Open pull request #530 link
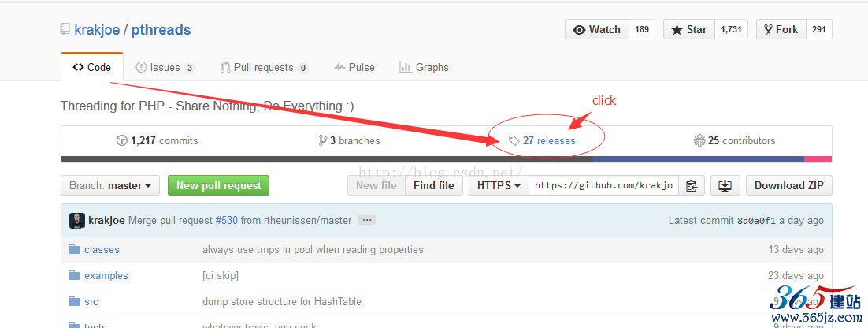 [226, 221]
